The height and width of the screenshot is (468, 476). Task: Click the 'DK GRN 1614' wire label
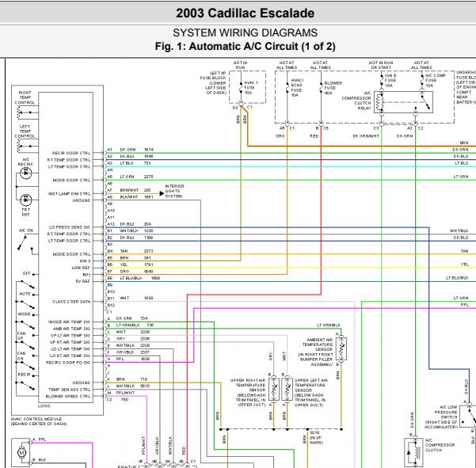click(136, 150)
